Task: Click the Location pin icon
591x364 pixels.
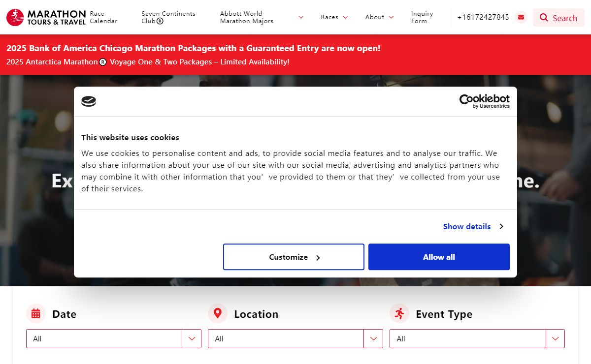Action: tap(217, 313)
